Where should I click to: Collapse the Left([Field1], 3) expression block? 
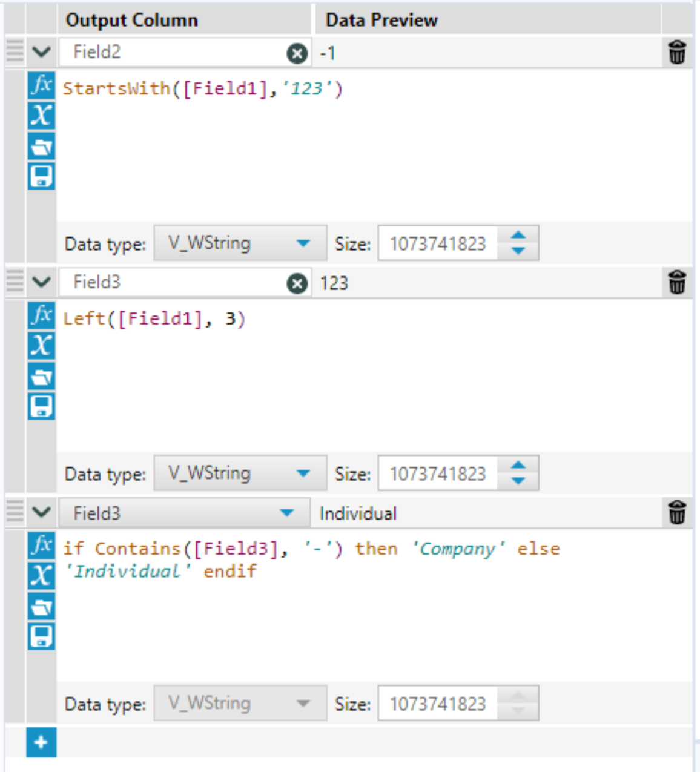(41, 282)
